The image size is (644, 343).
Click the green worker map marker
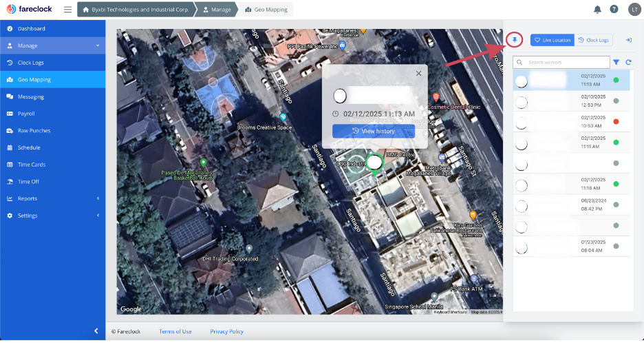tap(374, 164)
